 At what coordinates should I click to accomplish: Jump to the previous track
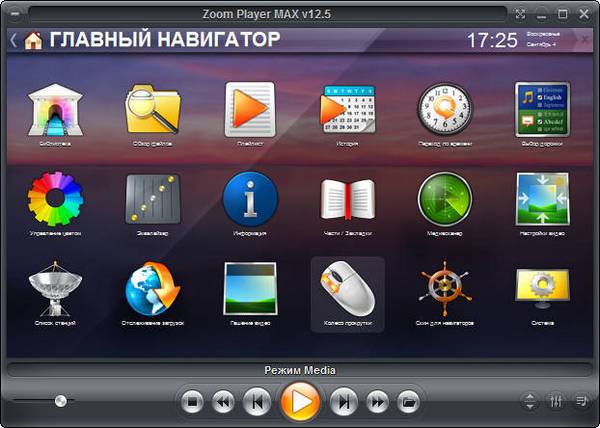tap(257, 402)
